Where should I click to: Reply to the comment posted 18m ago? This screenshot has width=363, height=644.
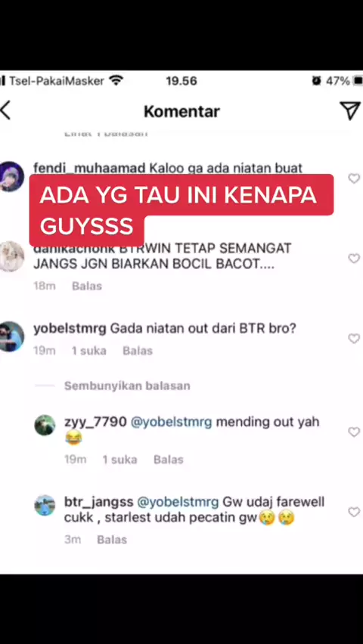tap(87, 286)
